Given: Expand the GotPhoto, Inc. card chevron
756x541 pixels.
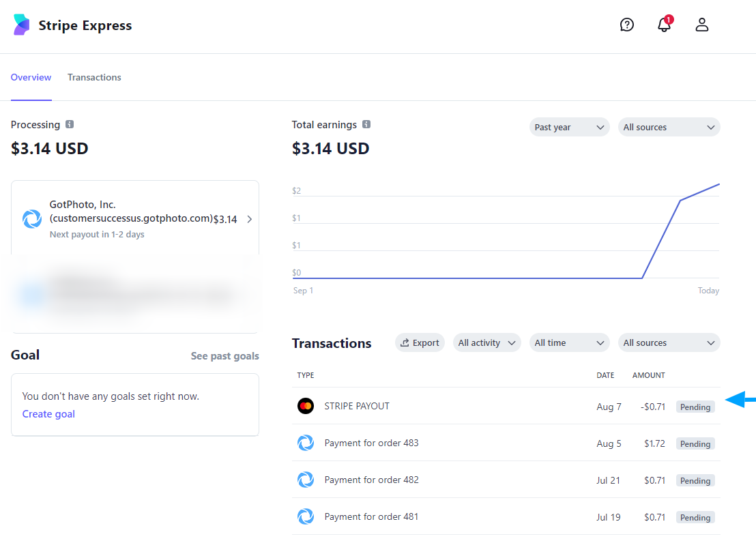Looking at the screenshot, I should 249,220.
